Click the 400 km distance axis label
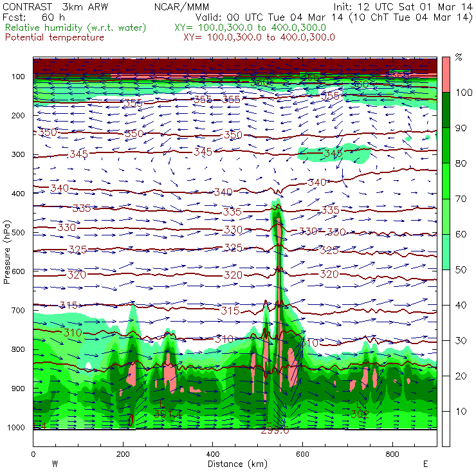Image resolution: width=476 pixels, height=476 pixels. point(212,454)
